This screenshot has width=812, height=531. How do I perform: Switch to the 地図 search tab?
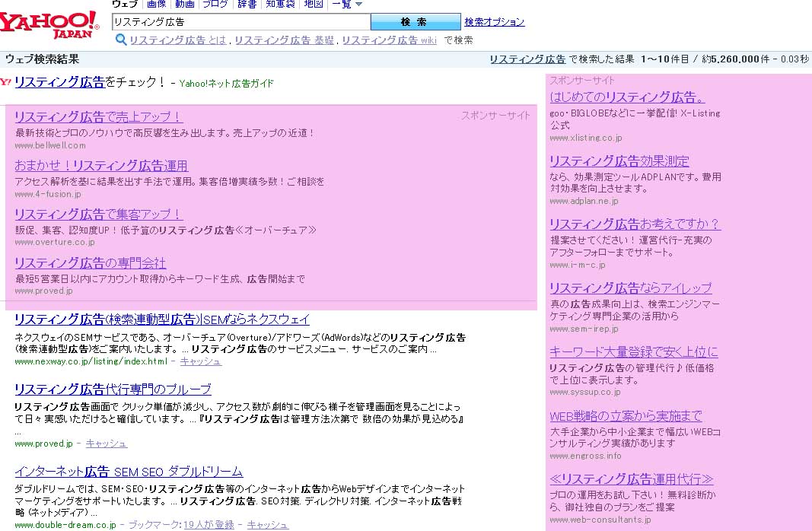(x=314, y=4)
